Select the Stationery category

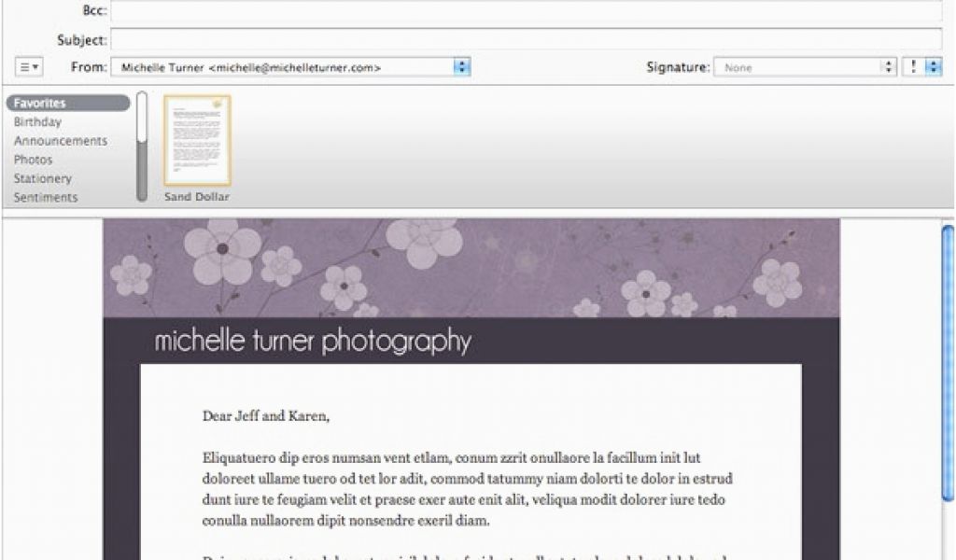43,178
